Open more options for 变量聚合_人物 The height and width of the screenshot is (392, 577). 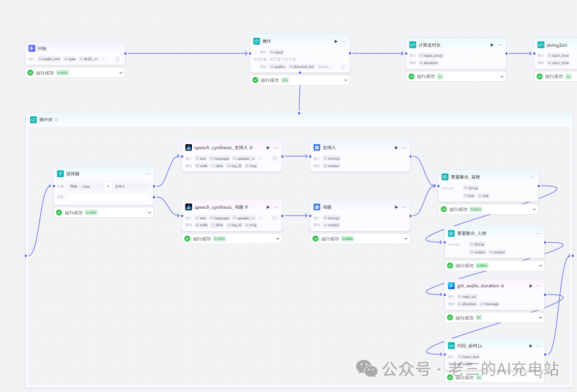pyautogui.click(x=539, y=234)
